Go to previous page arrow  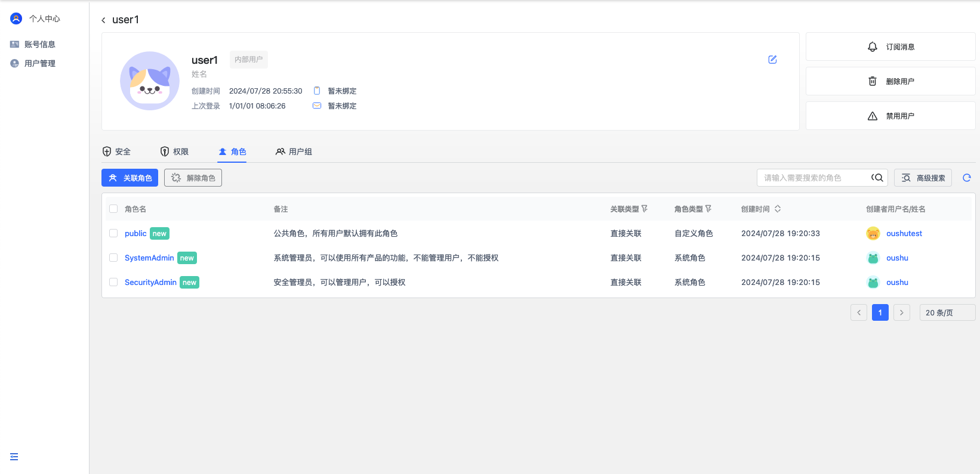tap(859, 312)
